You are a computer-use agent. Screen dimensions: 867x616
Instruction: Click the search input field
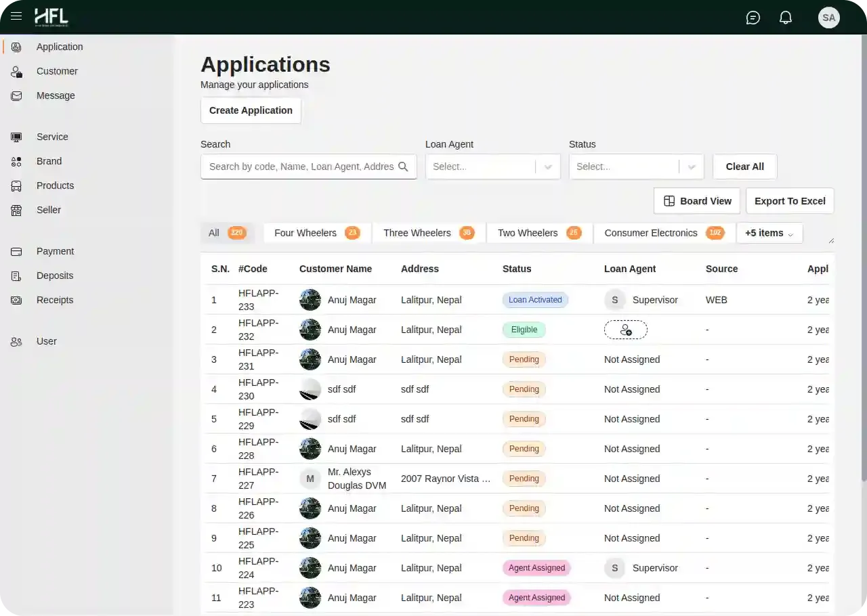pyautogui.click(x=309, y=167)
